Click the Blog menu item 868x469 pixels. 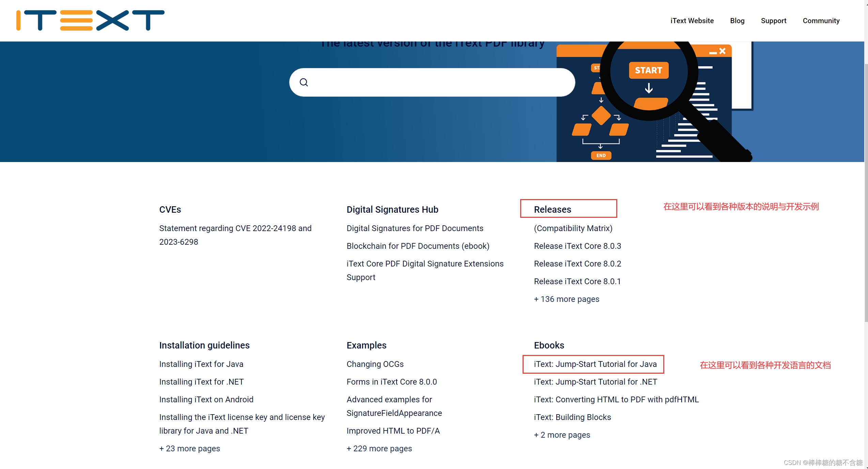[736, 20]
